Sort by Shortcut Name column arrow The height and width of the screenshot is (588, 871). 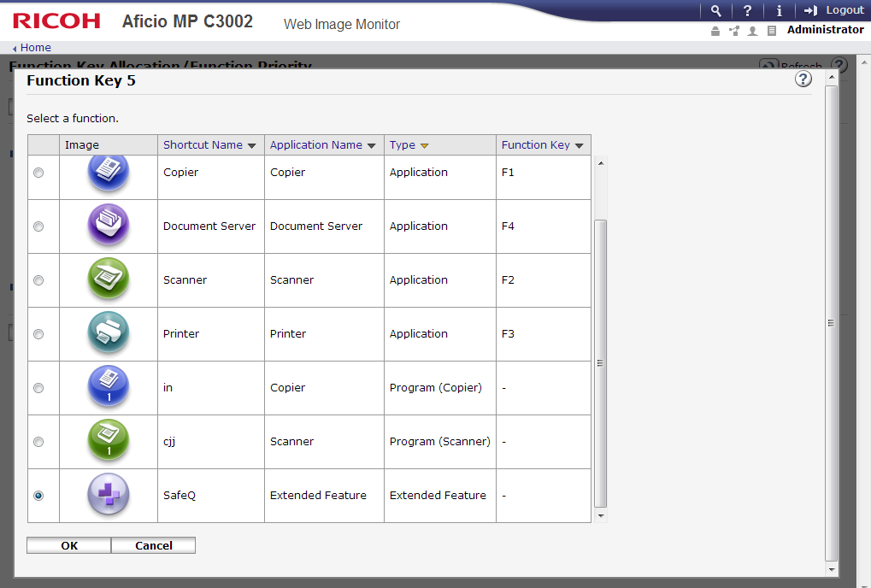(251, 146)
